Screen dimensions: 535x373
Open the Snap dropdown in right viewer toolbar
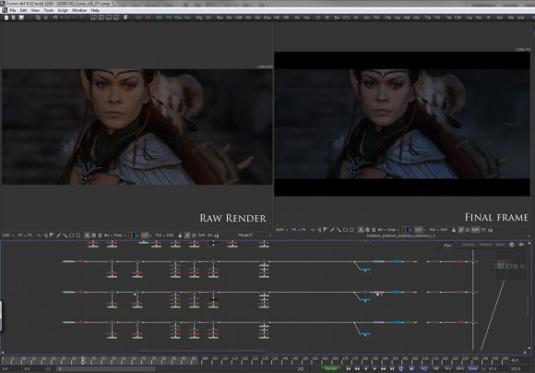(x=393, y=230)
